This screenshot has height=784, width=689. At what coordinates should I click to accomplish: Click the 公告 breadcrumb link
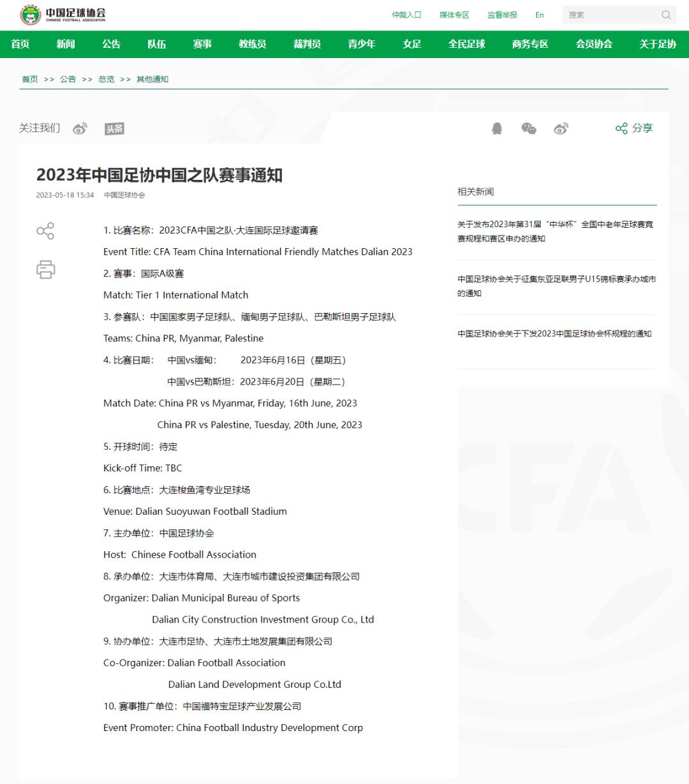pyautogui.click(x=68, y=79)
